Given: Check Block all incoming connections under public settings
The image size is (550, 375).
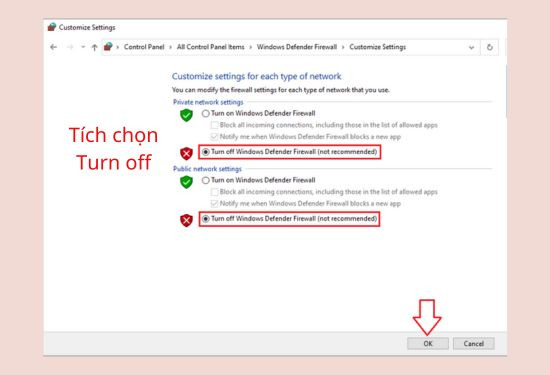Looking at the screenshot, I should coord(214,192).
